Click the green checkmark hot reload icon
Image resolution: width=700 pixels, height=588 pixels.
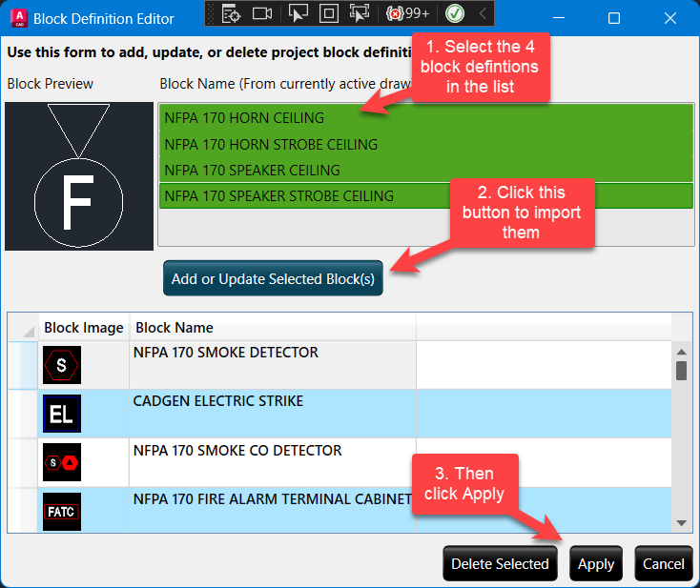(455, 14)
